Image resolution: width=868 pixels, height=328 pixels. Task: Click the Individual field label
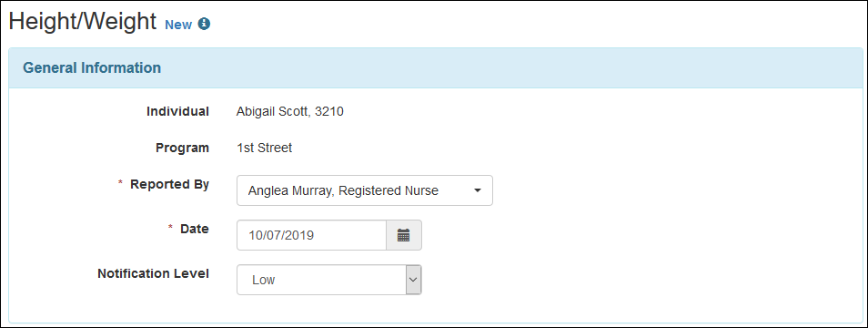(177, 111)
